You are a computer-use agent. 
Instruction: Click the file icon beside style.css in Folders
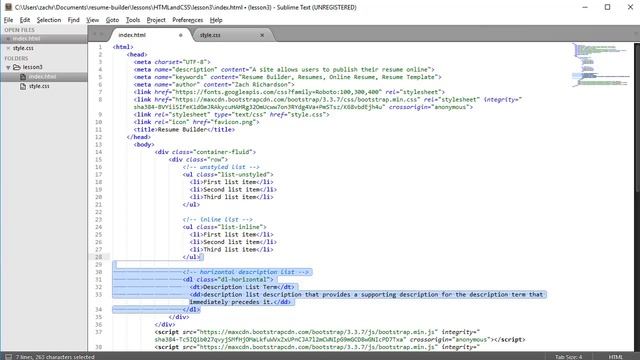pyautogui.click(x=23, y=86)
